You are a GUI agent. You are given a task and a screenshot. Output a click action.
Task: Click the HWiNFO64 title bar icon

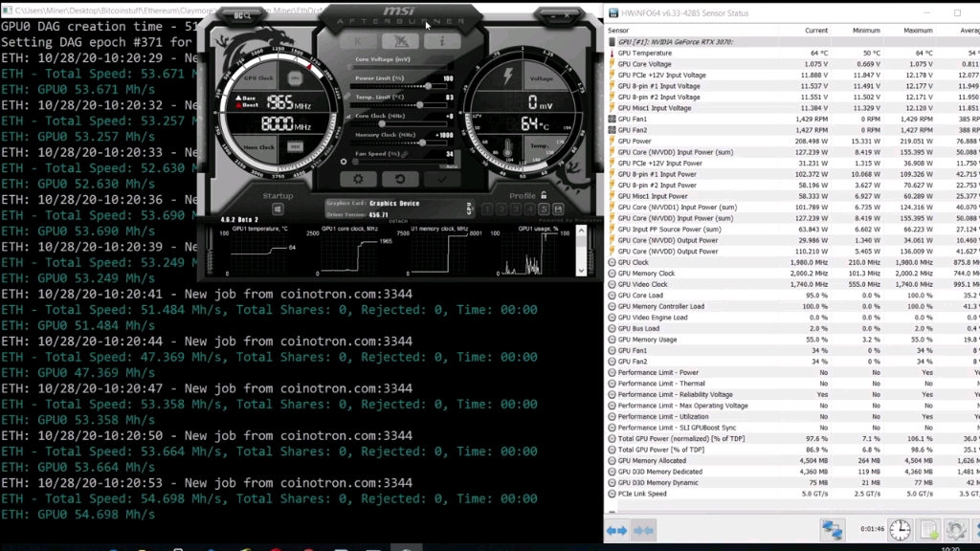click(x=613, y=13)
